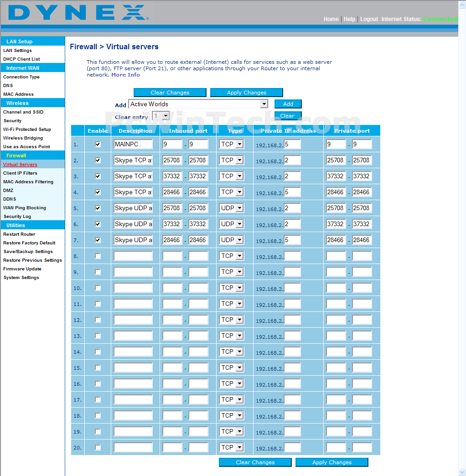Open the DMZ page
Viewport: 466px width, 476px height.
click(x=8, y=190)
